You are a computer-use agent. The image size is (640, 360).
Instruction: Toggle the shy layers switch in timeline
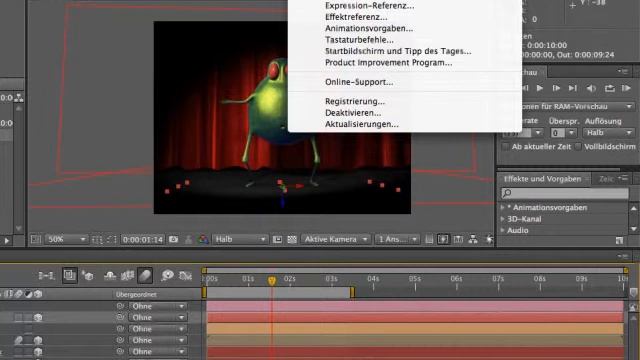[x=110, y=276]
